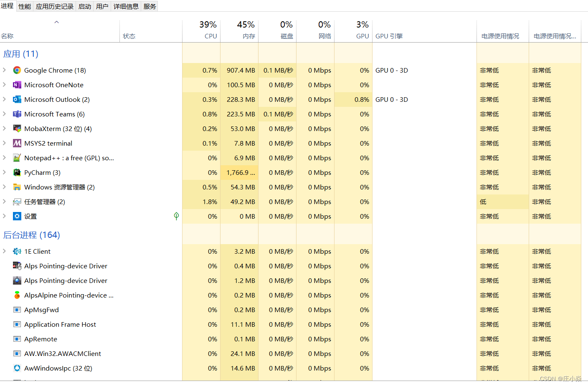Switch to the 性能 tab
Image resolution: width=588 pixels, height=386 pixels.
[x=25, y=6]
